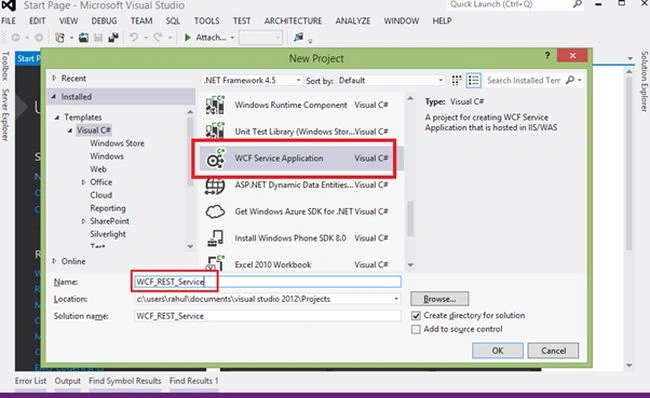650x398 pixels.
Task: Uncheck Create directory for solution
Action: click(416, 316)
